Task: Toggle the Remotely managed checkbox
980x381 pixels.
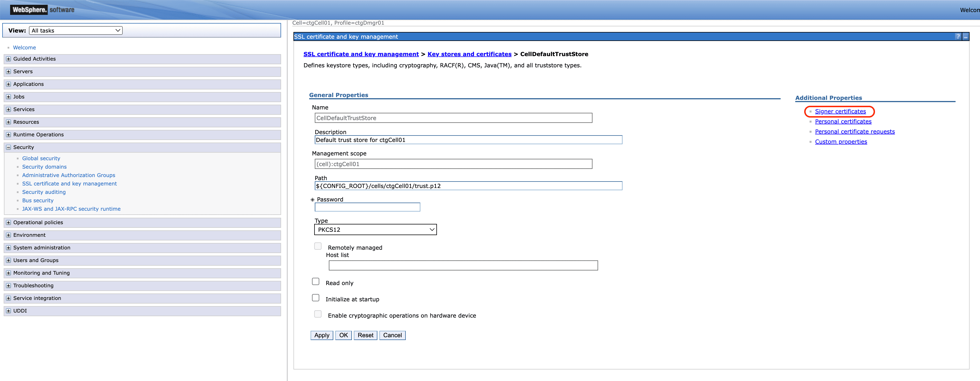Action: pos(318,246)
